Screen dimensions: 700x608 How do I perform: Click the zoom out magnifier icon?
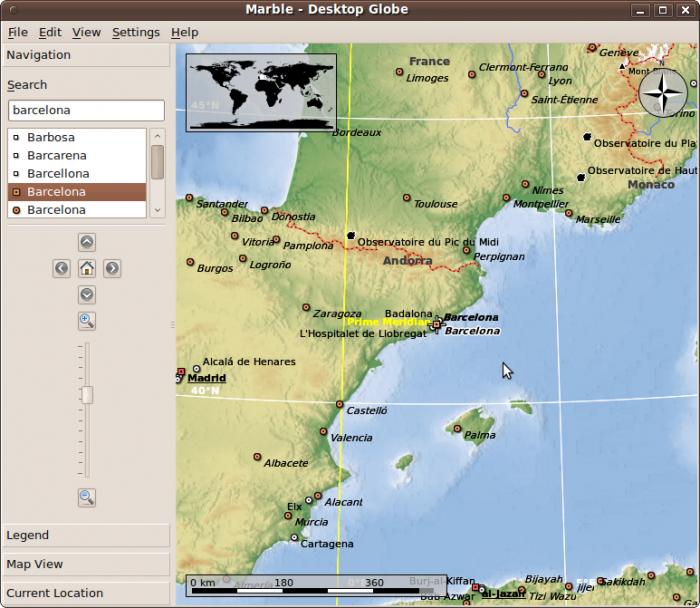pyautogui.click(x=87, y=497)
